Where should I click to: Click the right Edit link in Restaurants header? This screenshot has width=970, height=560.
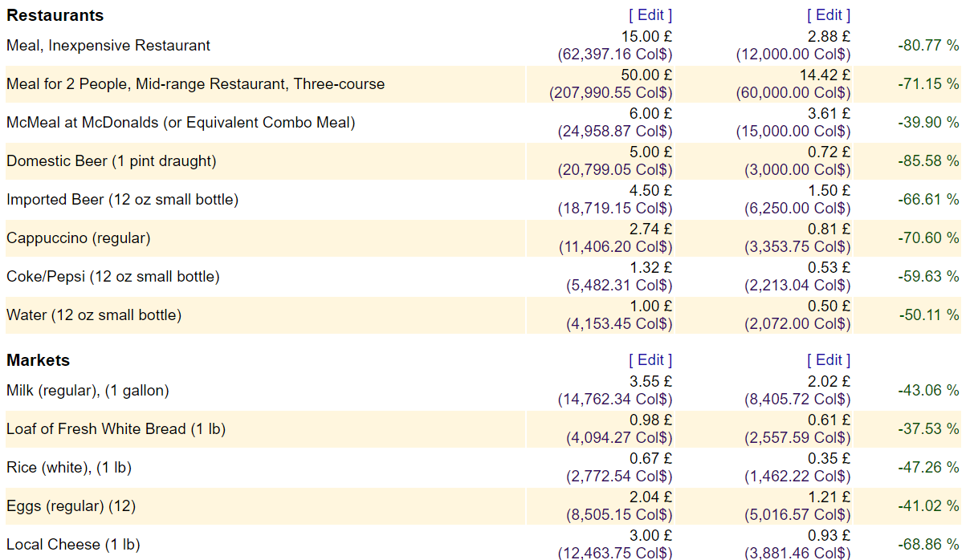point(829,15)
